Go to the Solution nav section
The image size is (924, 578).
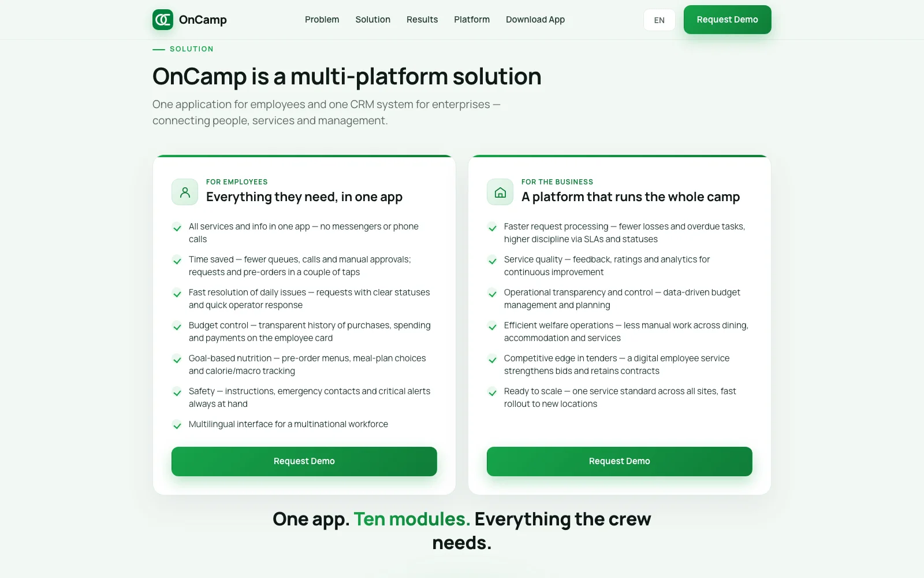(373, 20)
